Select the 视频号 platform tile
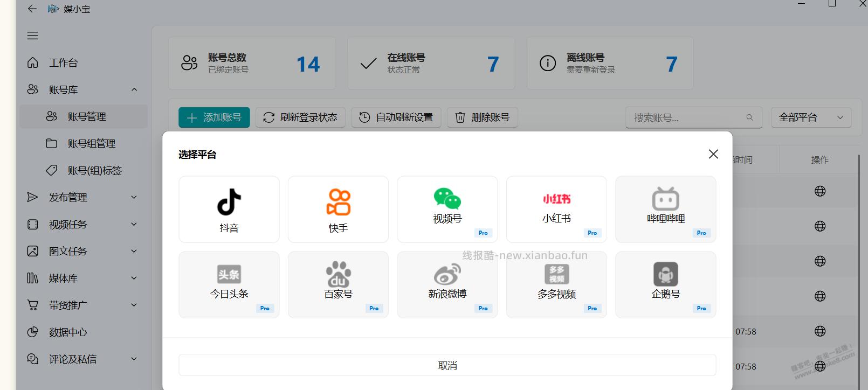The width and height of the screenshot is (868, 390). pyautogui.click(x=447, y=210)
